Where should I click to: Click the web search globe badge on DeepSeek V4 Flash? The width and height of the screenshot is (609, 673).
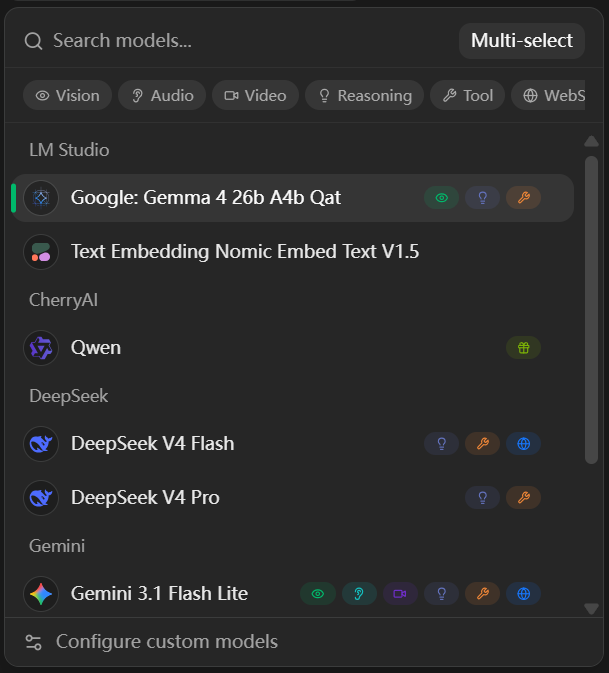pyautogui.click(x=523, y=444)
